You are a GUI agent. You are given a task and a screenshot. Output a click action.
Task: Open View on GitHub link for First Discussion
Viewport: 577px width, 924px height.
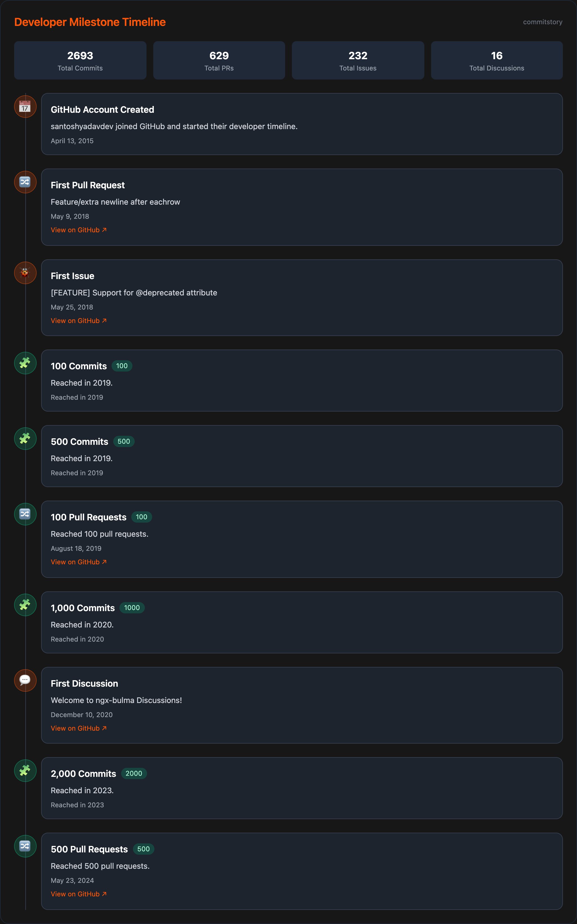point(79,728)
